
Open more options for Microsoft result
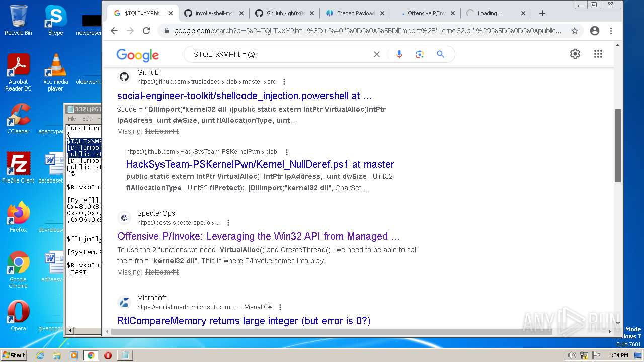(x=280, y=307)
